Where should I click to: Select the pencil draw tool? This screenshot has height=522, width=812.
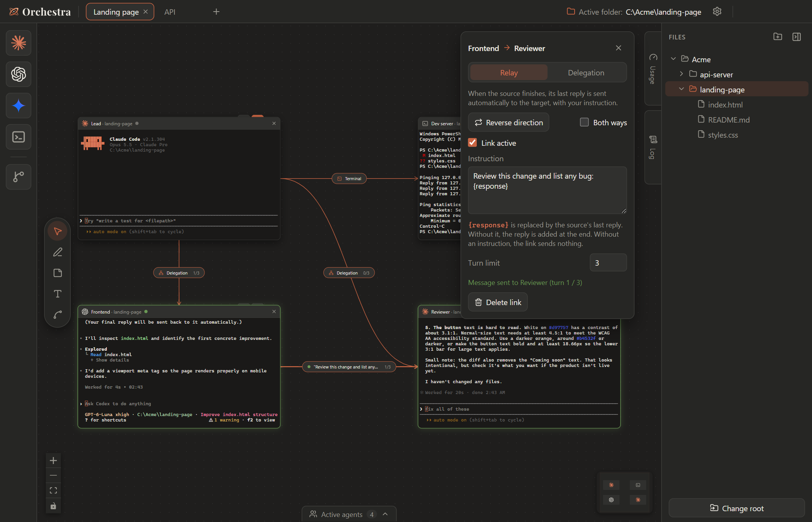(x=58, y=252)
